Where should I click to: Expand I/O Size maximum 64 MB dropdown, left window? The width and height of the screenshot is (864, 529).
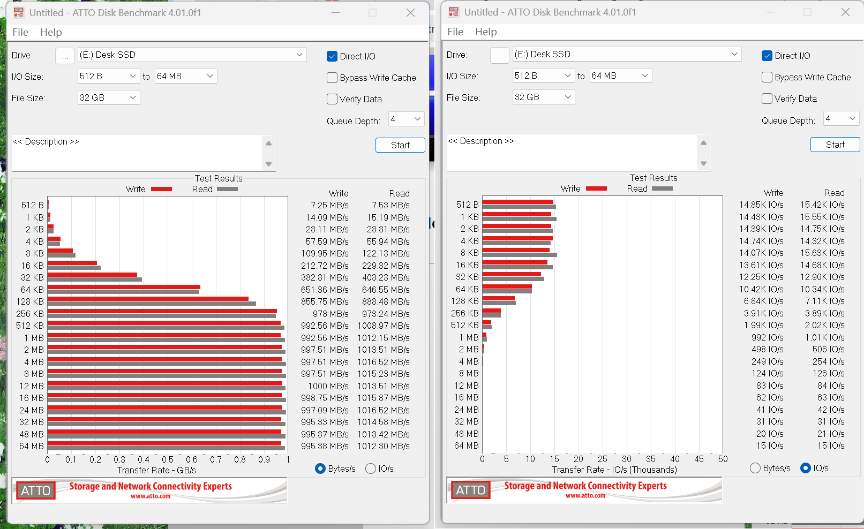[186, 76]
